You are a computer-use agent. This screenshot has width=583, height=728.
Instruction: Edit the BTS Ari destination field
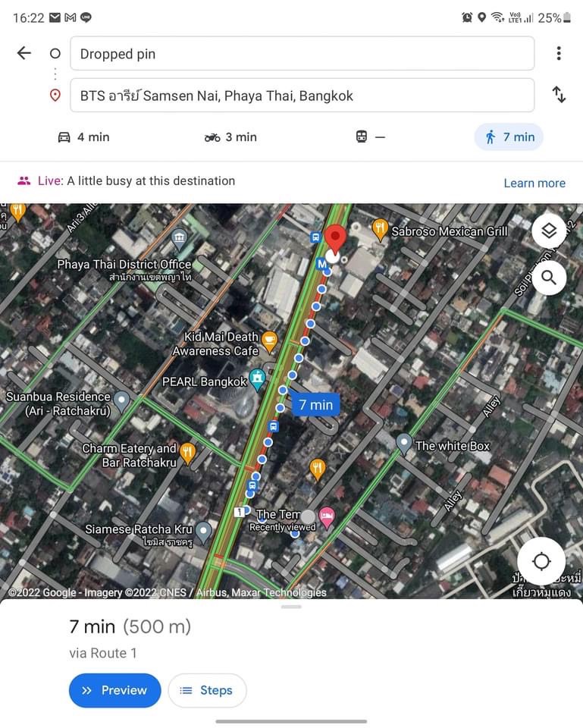tap(302, 96)
